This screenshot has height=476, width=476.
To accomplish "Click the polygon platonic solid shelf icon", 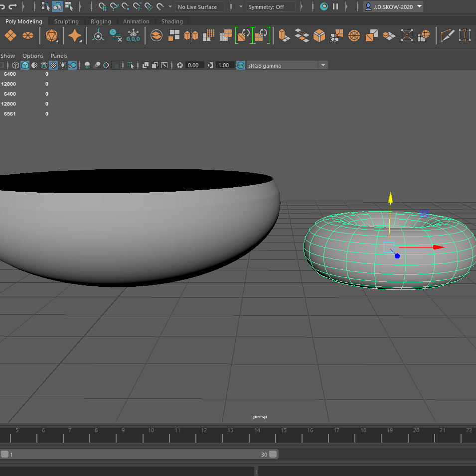I will [x=51, y=35].
